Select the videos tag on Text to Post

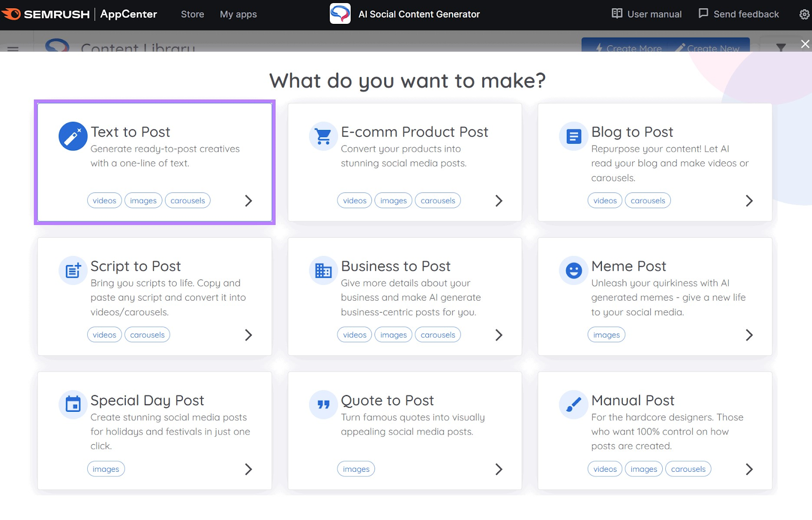tap(104, 200)
